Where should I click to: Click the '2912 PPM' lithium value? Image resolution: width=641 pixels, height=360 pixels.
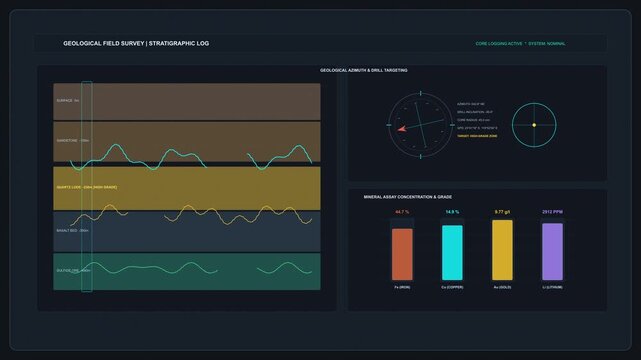pyautogui.click(x=552, y=212)
